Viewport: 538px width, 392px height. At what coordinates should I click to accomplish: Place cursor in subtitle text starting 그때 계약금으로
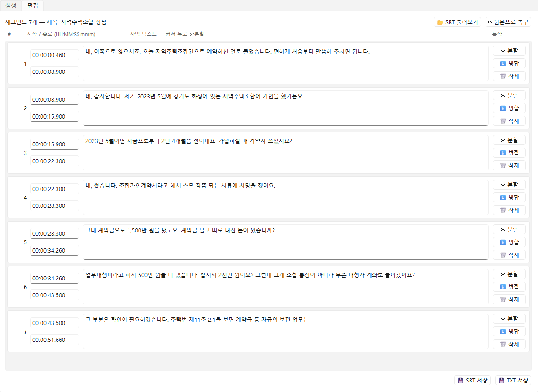point(285,242)
